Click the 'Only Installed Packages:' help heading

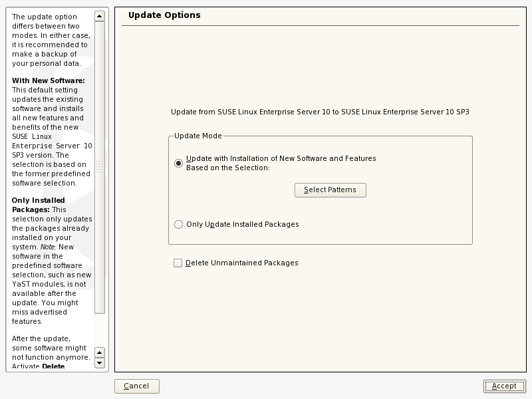38,205
